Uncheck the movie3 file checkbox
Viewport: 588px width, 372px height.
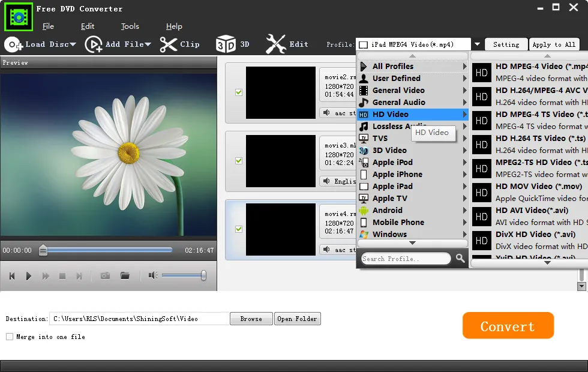coord(239,161)
